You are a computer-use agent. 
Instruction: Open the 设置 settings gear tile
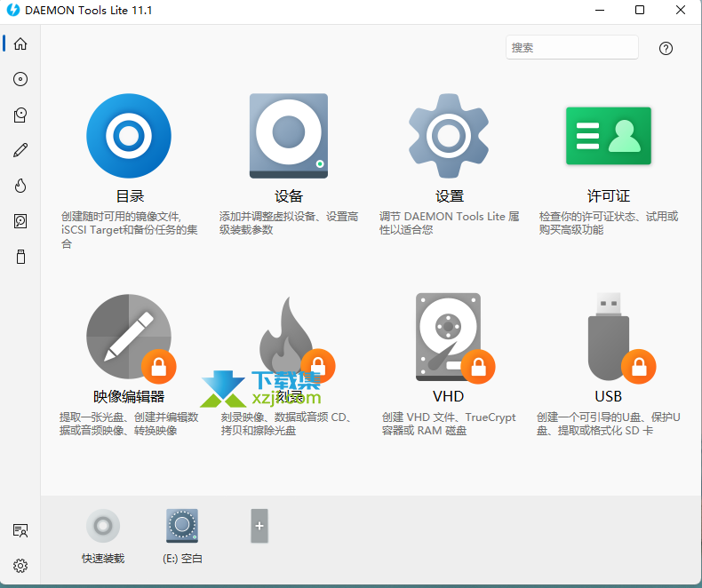click(x=449, y=136)
